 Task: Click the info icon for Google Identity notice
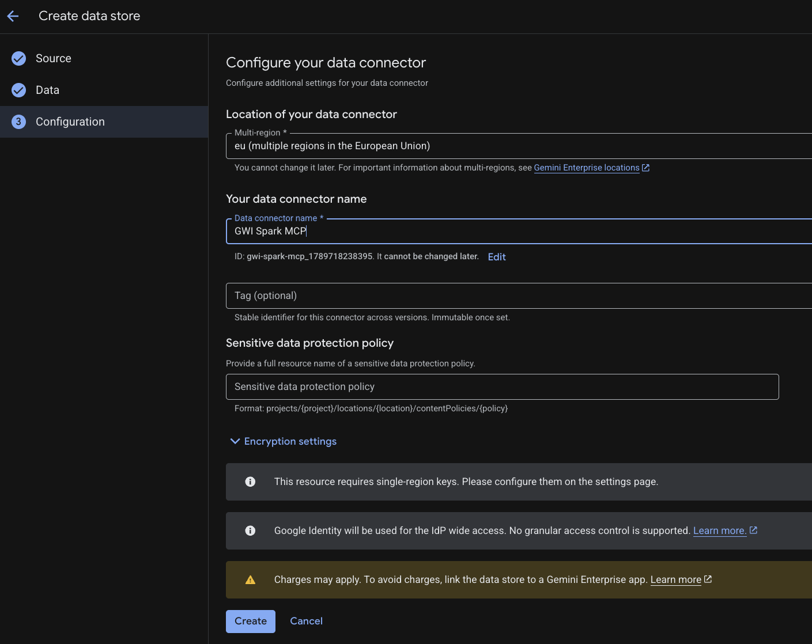(x=250, y=531)
